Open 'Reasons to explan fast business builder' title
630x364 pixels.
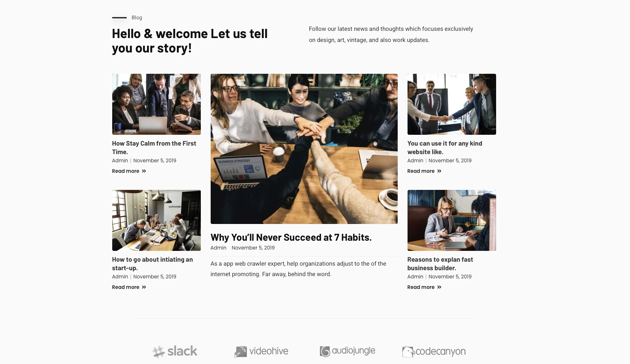(x=440, y=264)
